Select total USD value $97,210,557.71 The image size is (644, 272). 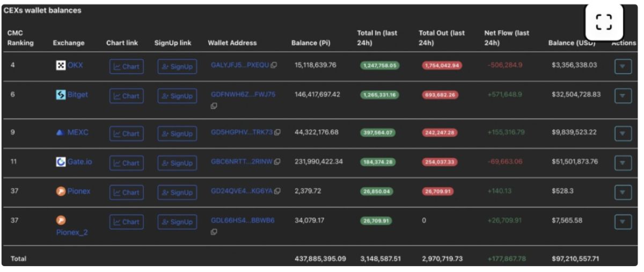tap(575, 259)
